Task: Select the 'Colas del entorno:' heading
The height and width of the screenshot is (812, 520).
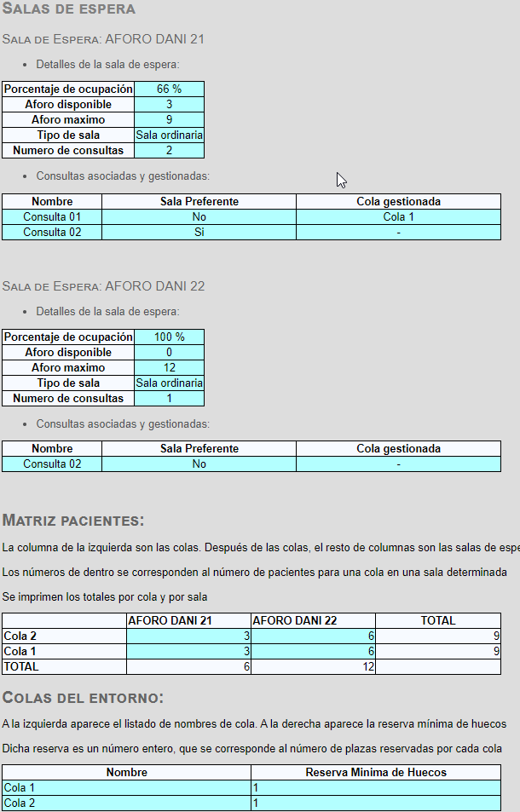Action: coord(83,698)
